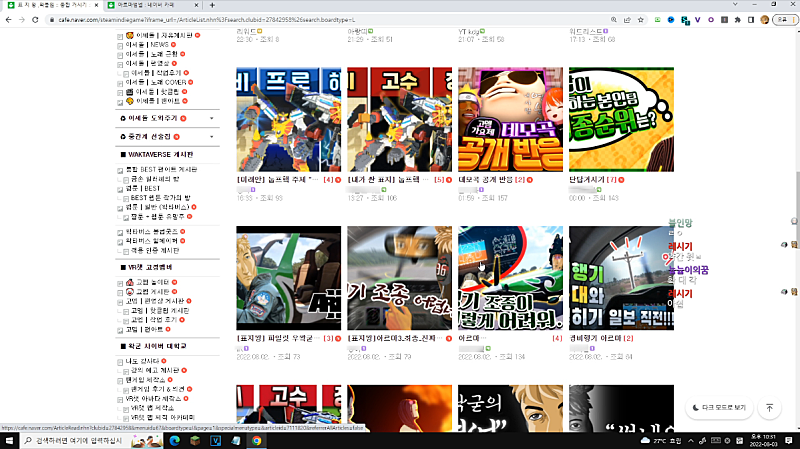Open the 데모곡 공개 반응 post title

pyautogui.click(x=484, y=180)
